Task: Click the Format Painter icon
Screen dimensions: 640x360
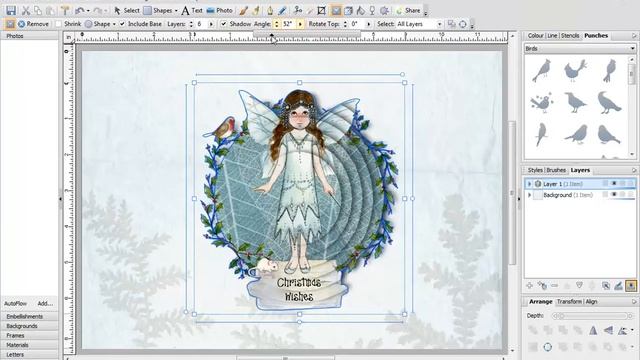Action: 64,11
